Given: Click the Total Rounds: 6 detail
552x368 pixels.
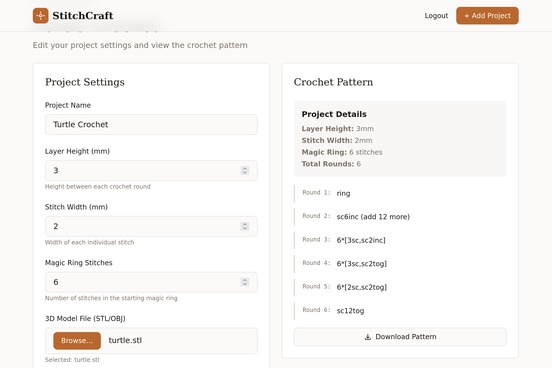Looking at the screenshot, I should pos(331,164).
